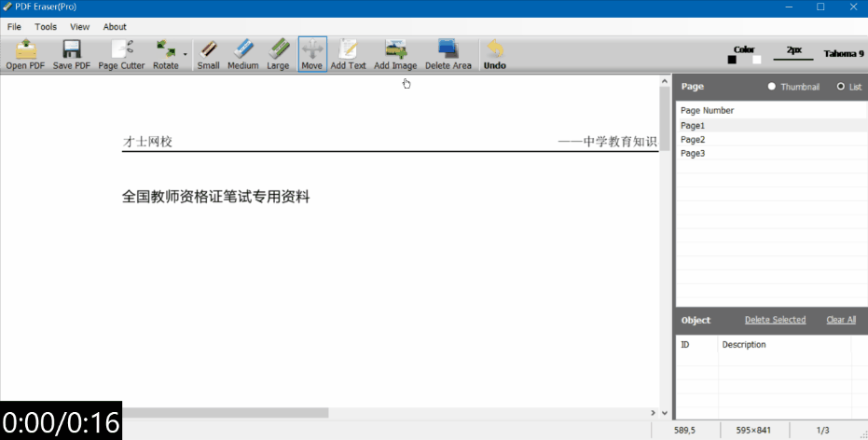This screenshot has width=868, height=440.
Task: Click the 1/3 page indicator in status bar
Action: tap(822, 430)
